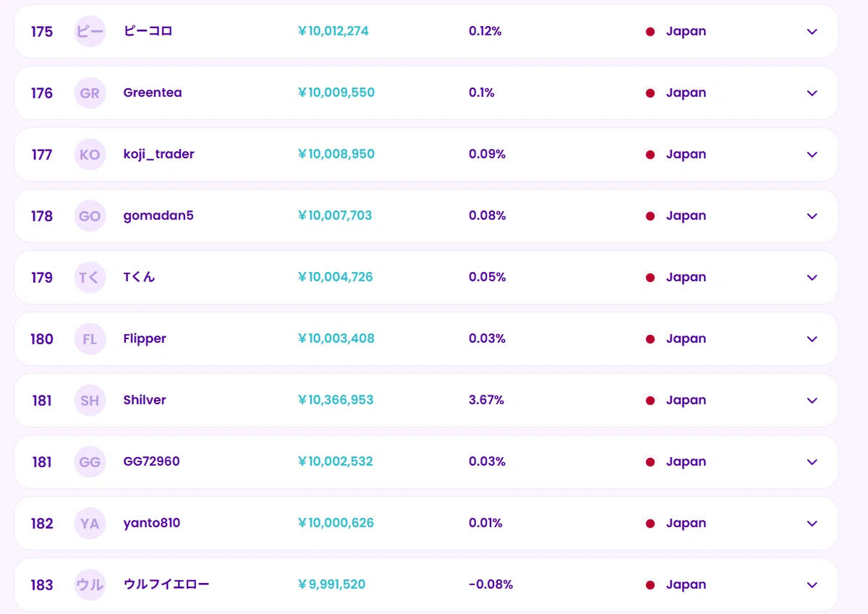Viewport: 868px width, 614px height.
Task: Click the FL avatar for Flipper
Action: pyautogui.click(x=90, y=339)
